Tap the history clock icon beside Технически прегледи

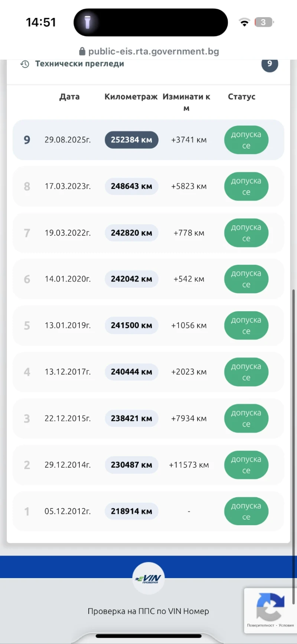[25, 64]
